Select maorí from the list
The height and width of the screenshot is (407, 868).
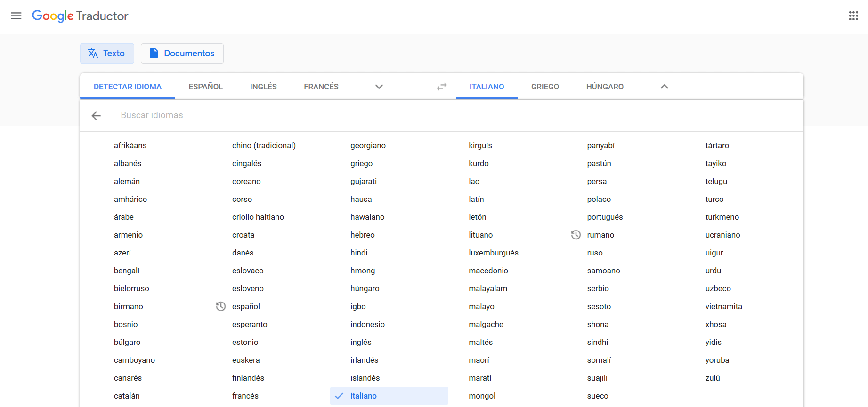479,360
